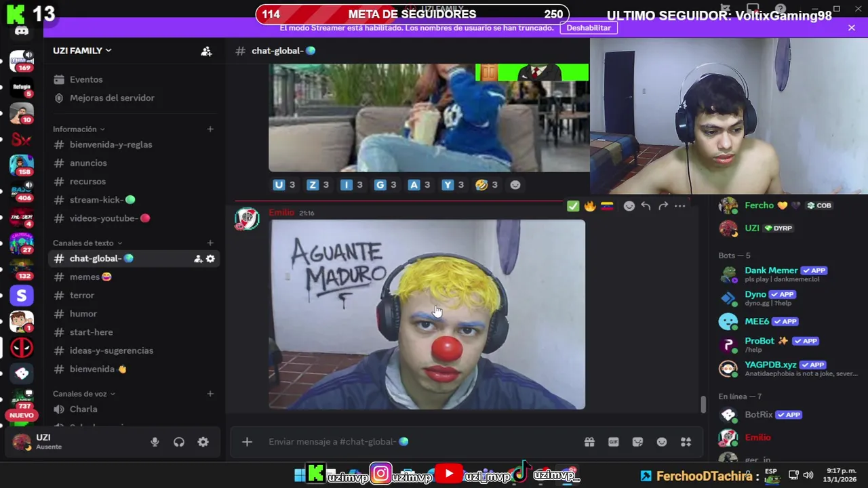Open the sticker picker

[637, 442]
